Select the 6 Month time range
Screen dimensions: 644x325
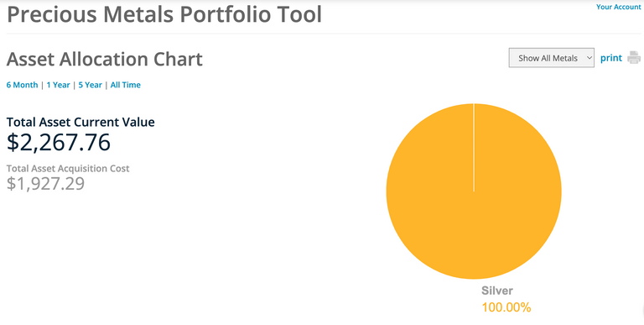(22, 85)
